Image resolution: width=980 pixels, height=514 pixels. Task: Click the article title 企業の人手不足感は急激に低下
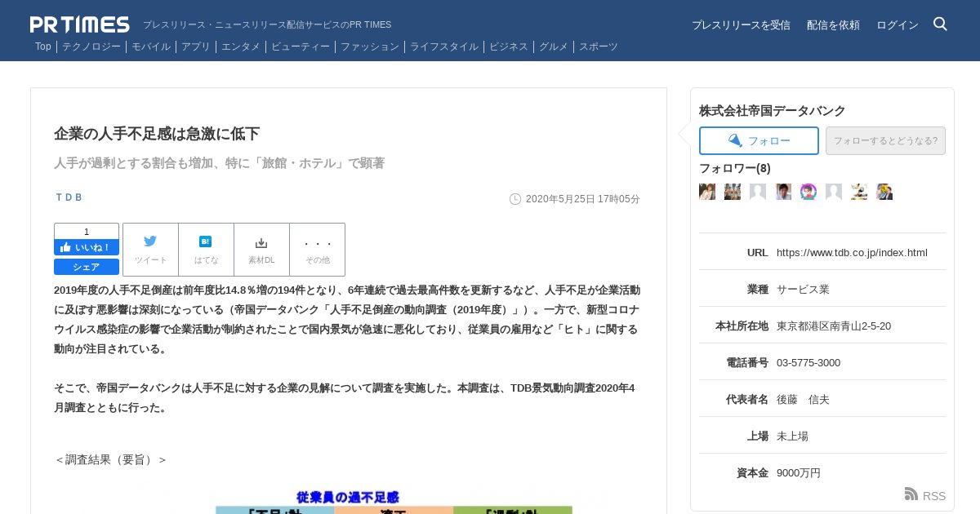pos(157,134)
